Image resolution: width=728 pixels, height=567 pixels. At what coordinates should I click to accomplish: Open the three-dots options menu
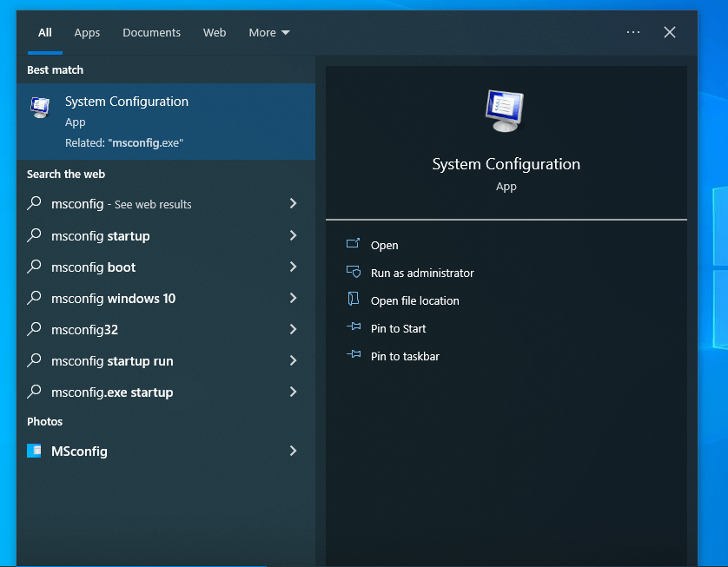tap(632, 32)
